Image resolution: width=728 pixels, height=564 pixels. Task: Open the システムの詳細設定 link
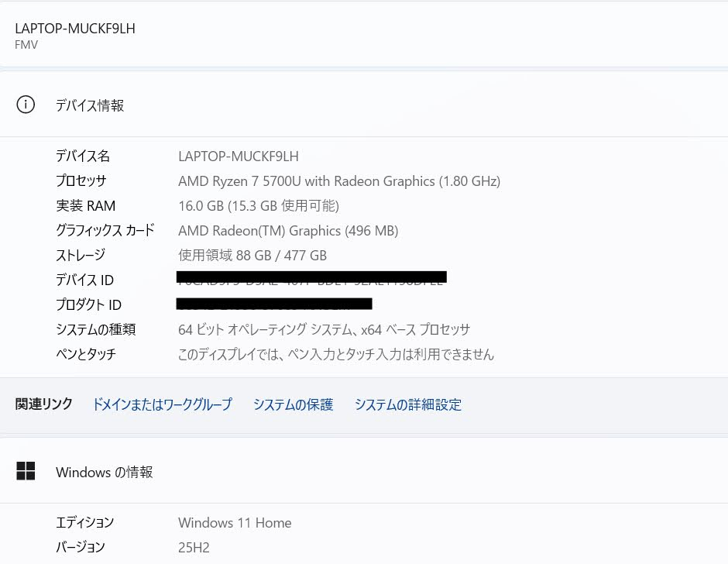pos(407,404)
